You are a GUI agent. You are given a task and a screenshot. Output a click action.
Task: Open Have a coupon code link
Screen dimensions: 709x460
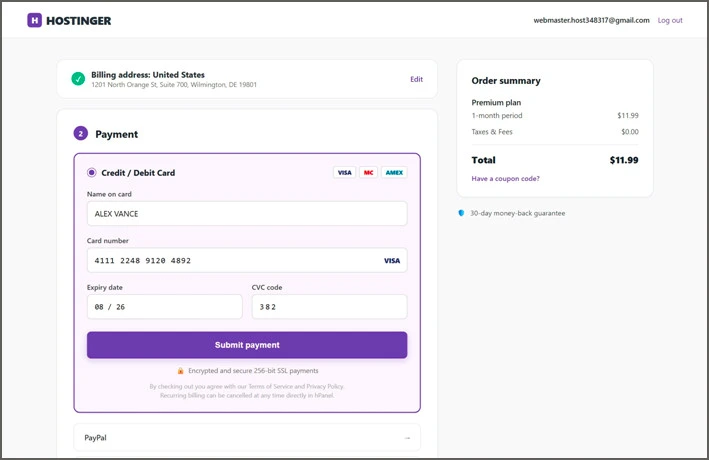pos(506,179)
